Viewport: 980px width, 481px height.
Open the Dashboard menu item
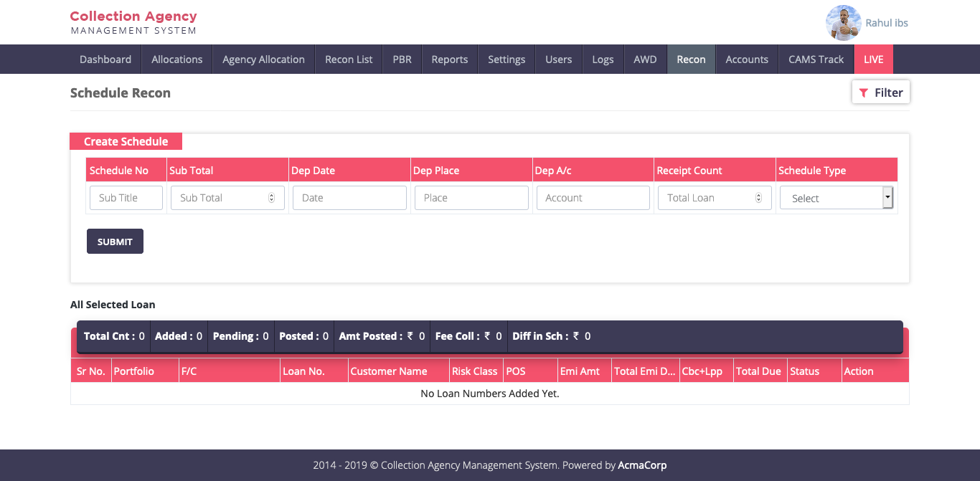[x=105, y=59]
